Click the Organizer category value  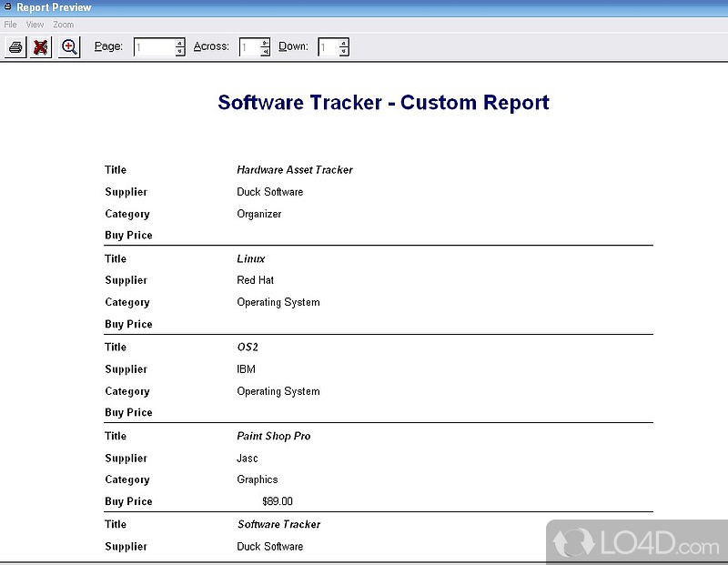point(259,214)
